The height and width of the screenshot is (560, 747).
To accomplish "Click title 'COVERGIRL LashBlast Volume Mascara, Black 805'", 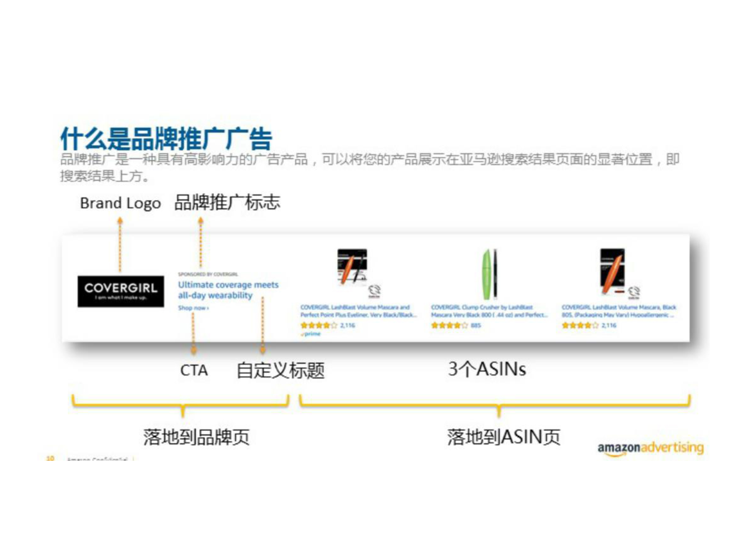I will [x=619, y=311].
